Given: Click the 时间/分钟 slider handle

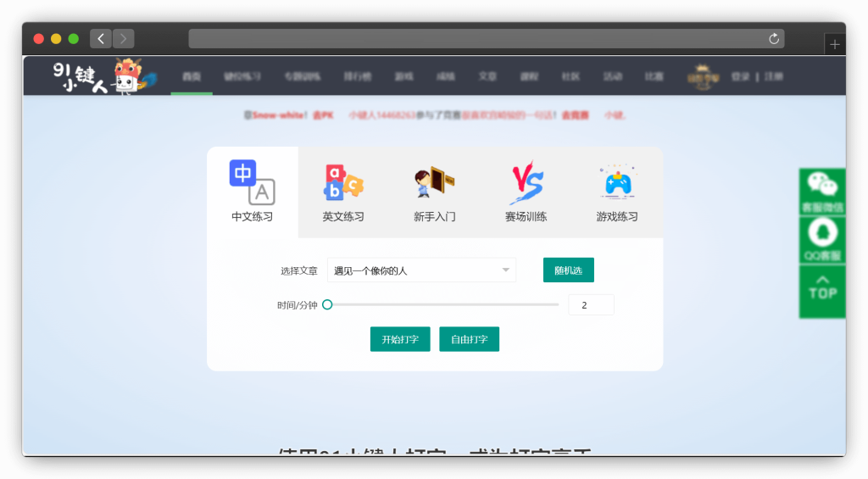Looking at the screenshot, I should [x=327, y=304].
